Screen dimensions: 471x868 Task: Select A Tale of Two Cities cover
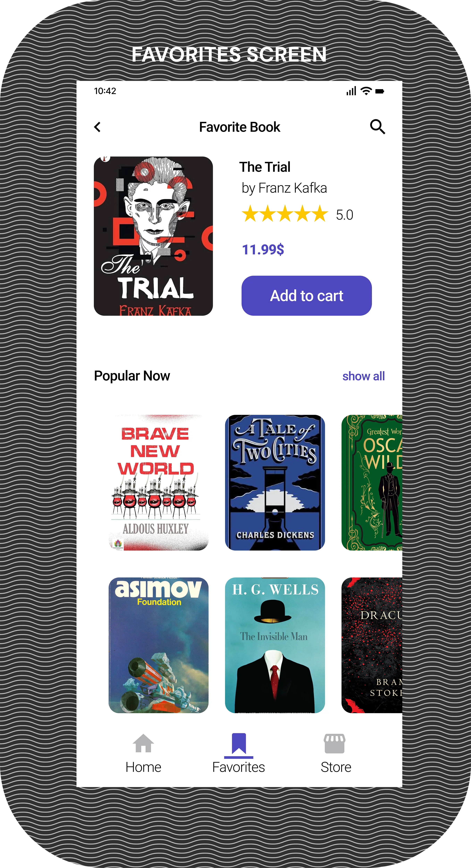tap(275, 483)
